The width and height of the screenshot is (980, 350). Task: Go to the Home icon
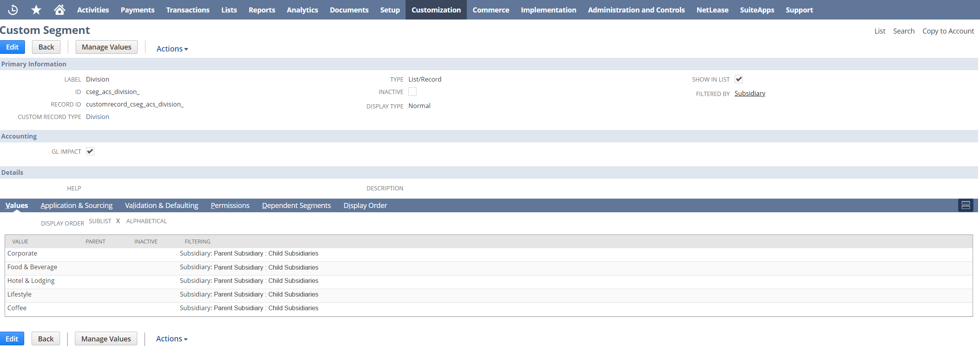coord(59,10)
